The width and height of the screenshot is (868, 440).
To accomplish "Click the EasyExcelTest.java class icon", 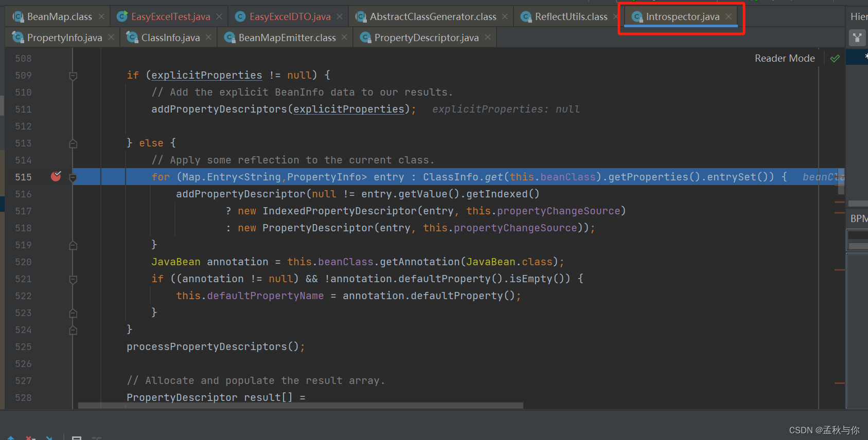I will coord(122,16).
